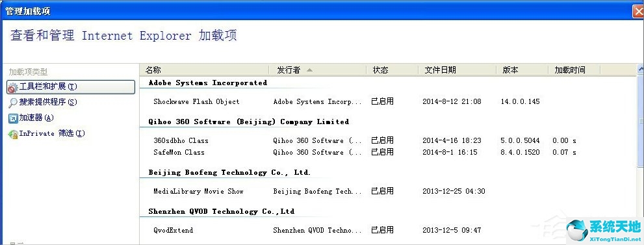The image size is (644, 245).
Task: Open 工具栏和扩展 add-on type
Action: click(71, 87)
